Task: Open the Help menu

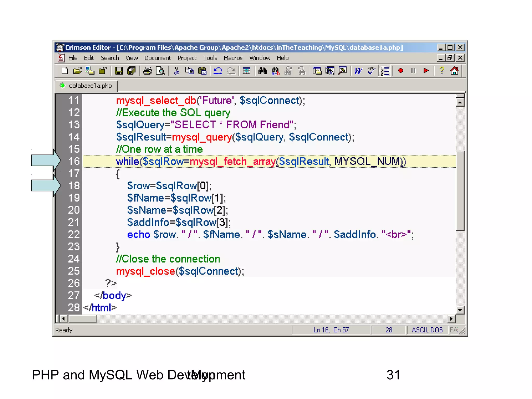Action: coord(283,58)
